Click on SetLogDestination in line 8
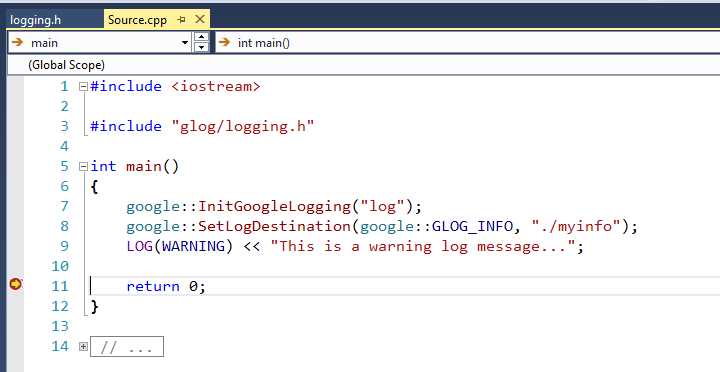Image resolution: width=720 pixels, height=372 pixels. tap(274, 226)
